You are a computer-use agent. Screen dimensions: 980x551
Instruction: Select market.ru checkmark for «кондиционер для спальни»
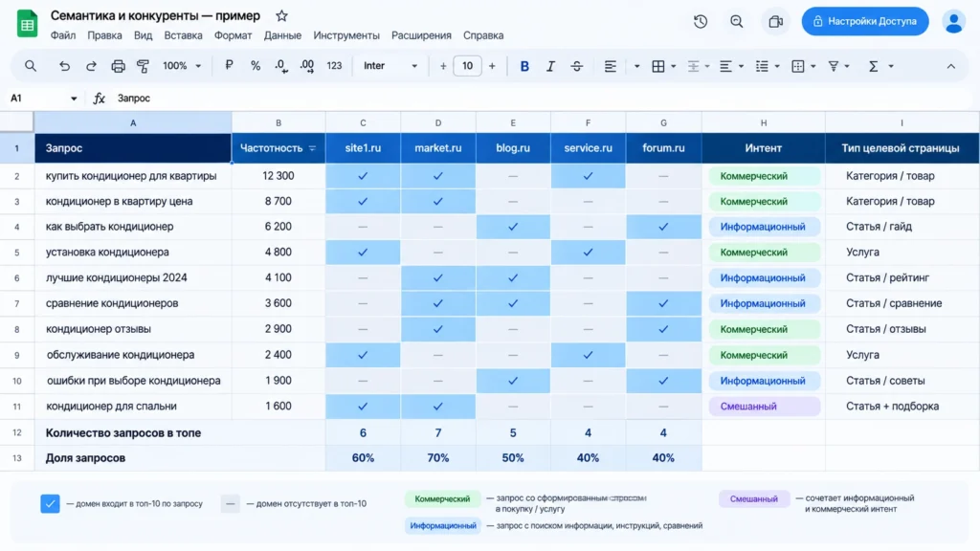coord(437,406)
